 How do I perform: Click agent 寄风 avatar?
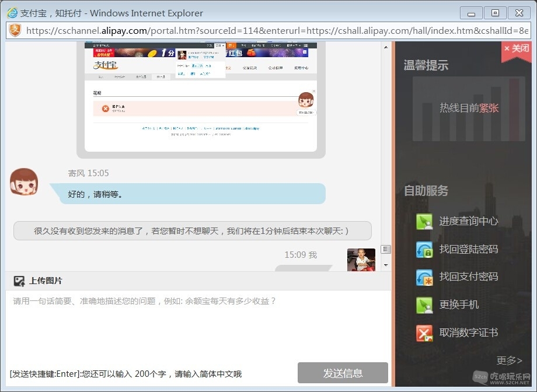pyautogui.click(x=24, y=182)
